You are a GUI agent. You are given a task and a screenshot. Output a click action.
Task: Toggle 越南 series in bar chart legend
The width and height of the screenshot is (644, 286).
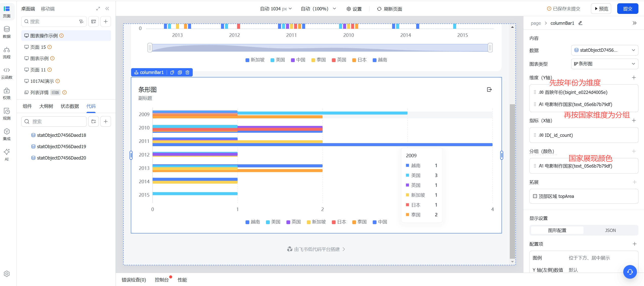click(253, 222)
